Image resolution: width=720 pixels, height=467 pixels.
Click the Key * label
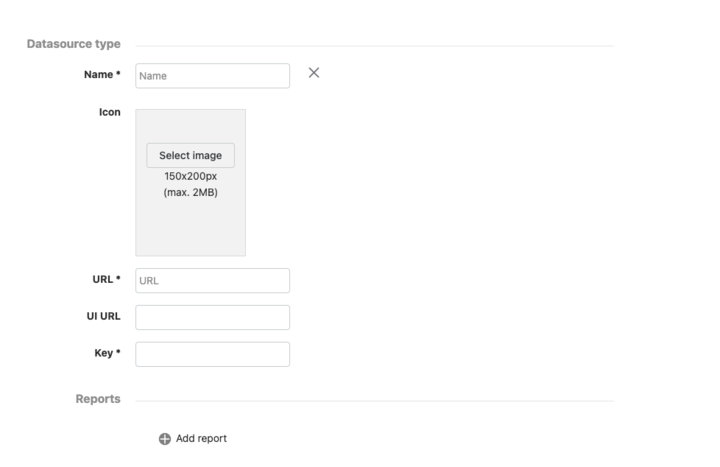[107, 353]
